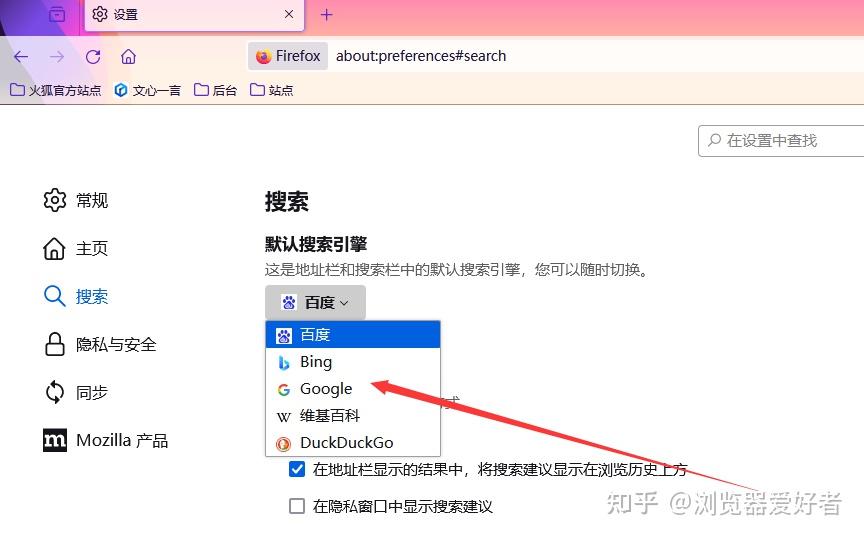The width and height of the screenshot is (864, 538).
Task: Choose Bing in the engine list
Action: coord(353,362)
